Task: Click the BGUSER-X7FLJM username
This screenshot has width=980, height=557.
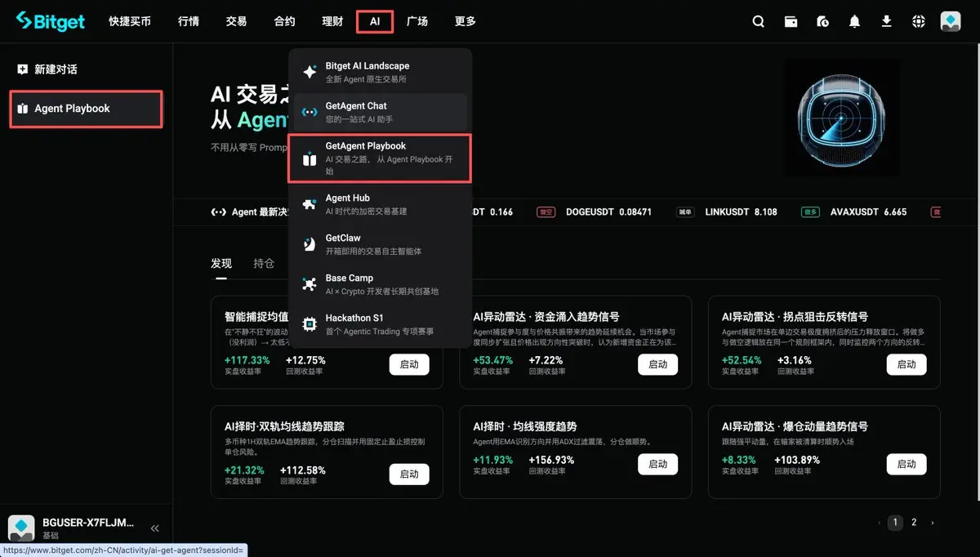Action: (x=88, y=522)
